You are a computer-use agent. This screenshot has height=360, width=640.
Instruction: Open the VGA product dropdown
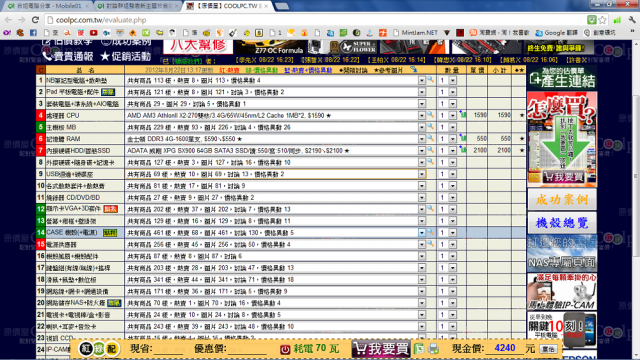coord(422,209)
